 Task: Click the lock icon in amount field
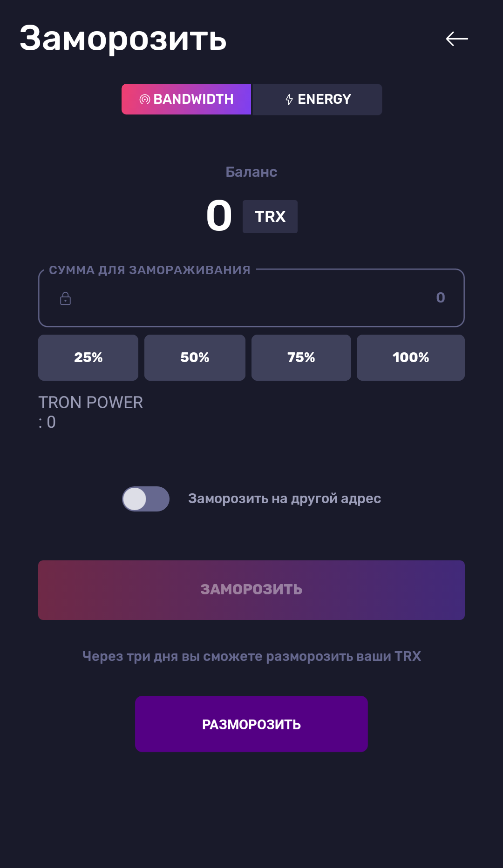pos(66,298)
